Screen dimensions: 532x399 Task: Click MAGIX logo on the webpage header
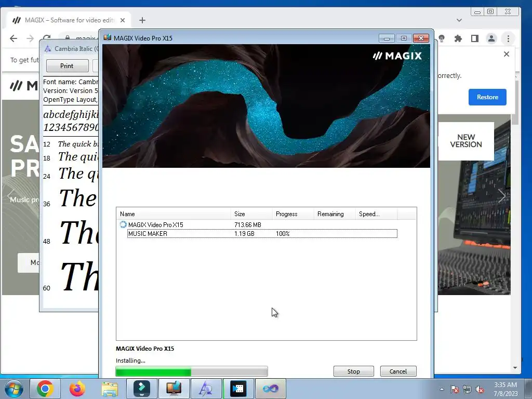(x=24, y=86)
